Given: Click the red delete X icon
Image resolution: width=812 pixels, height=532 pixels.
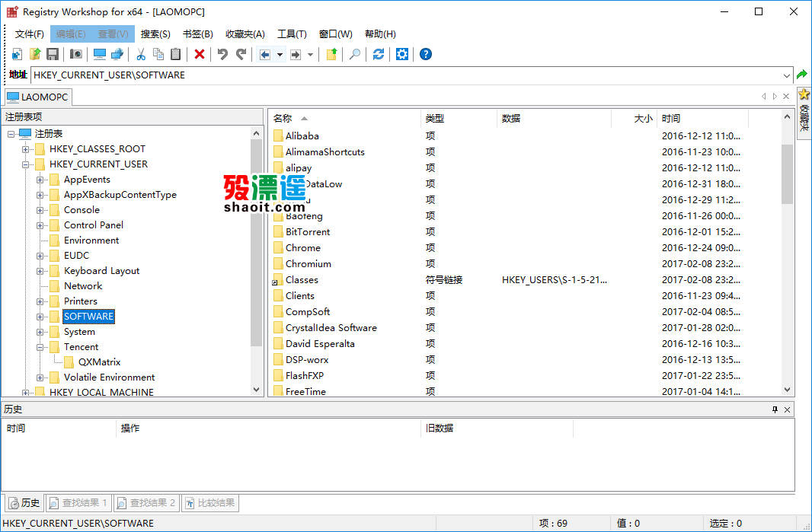Looking at the screenshot, I should pyautogui.click(x=200, y=54).
